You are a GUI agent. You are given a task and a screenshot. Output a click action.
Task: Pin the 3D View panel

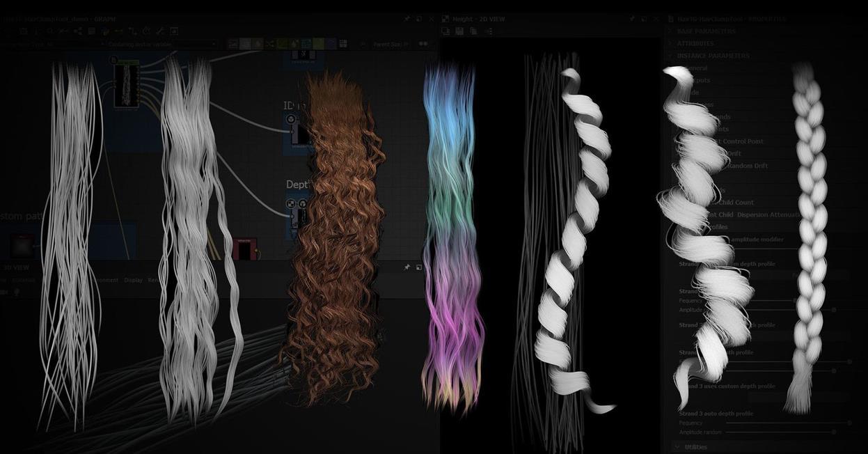pyautogui.click(x=407, y=267)
